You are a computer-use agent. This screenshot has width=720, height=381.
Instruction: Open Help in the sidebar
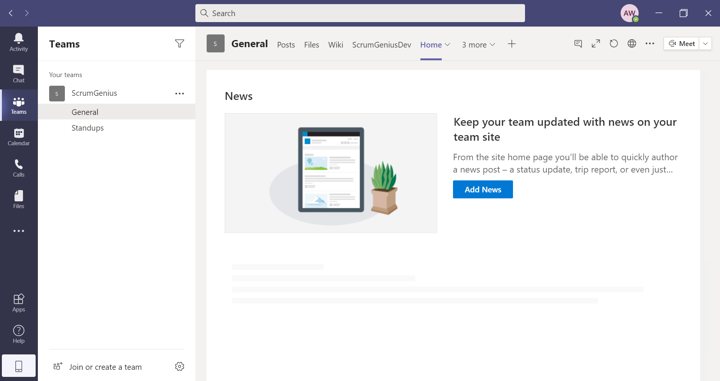(x=18, y=334)
